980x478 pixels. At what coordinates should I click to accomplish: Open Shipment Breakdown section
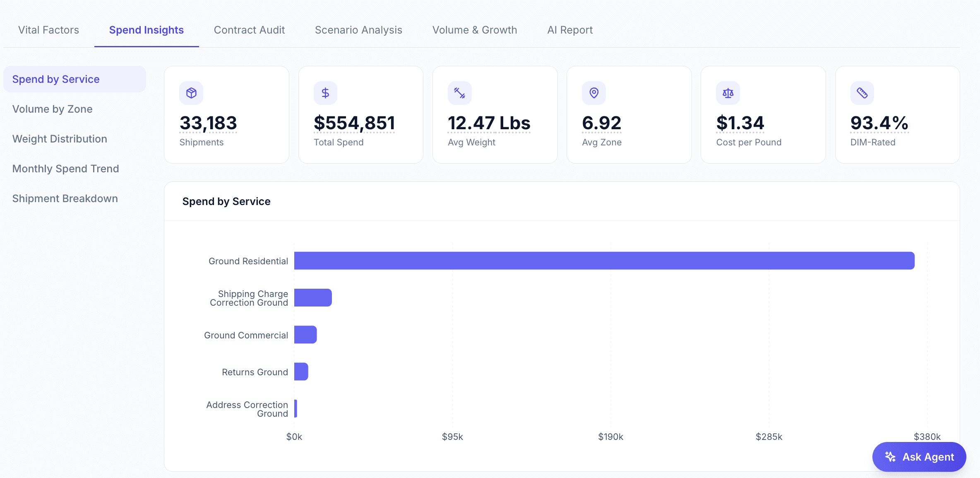click(65, 198)
